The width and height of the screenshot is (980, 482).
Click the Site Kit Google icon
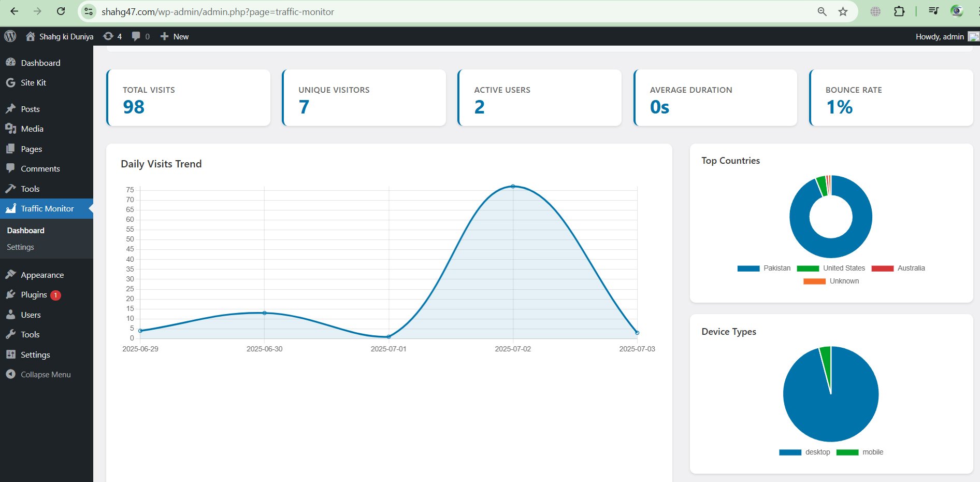pyautogui.click(x=10, y=83)
